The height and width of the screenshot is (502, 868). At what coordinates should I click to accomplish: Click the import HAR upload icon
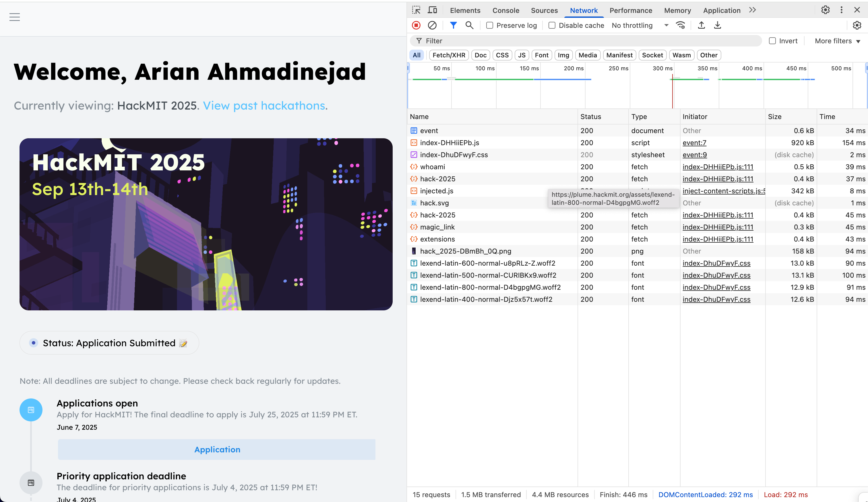click(x=701, y=25)
